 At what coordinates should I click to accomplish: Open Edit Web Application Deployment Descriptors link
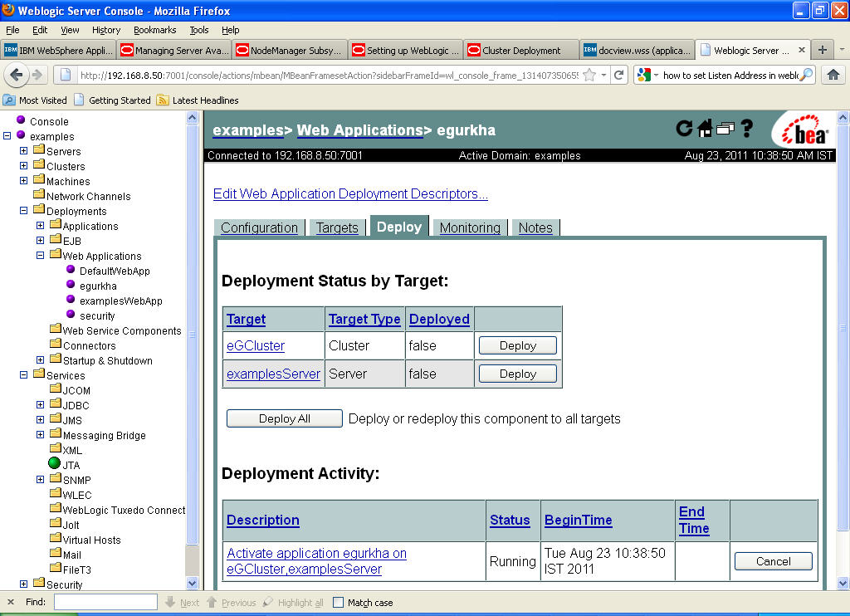(350, 194)
